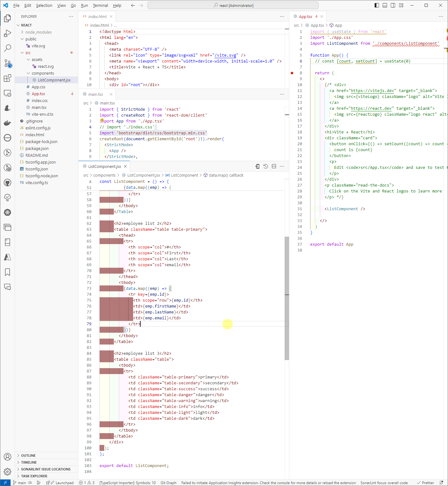The height and width of the screenshot is (486, 448).
Task: Open remote window from status bar
Action: coord(5,483)
